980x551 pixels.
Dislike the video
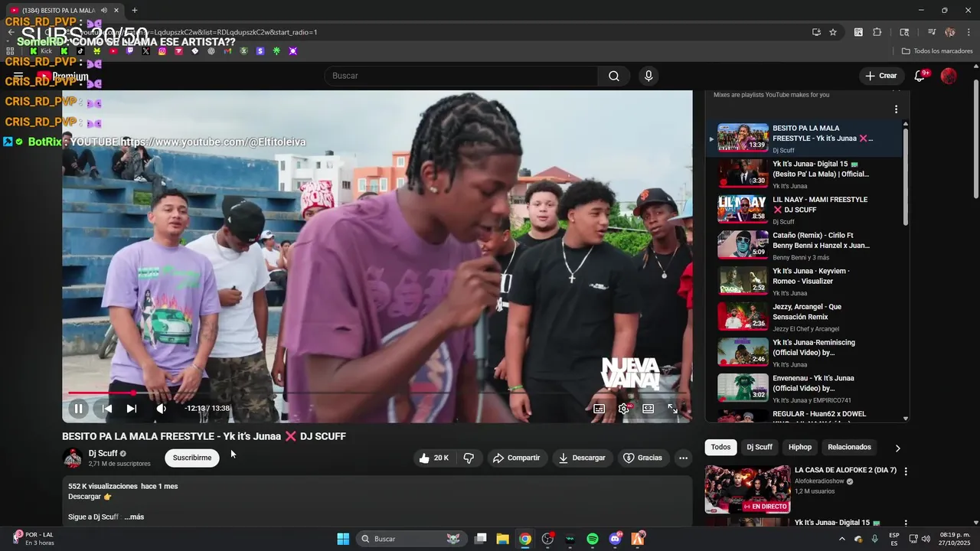point(469,458)
